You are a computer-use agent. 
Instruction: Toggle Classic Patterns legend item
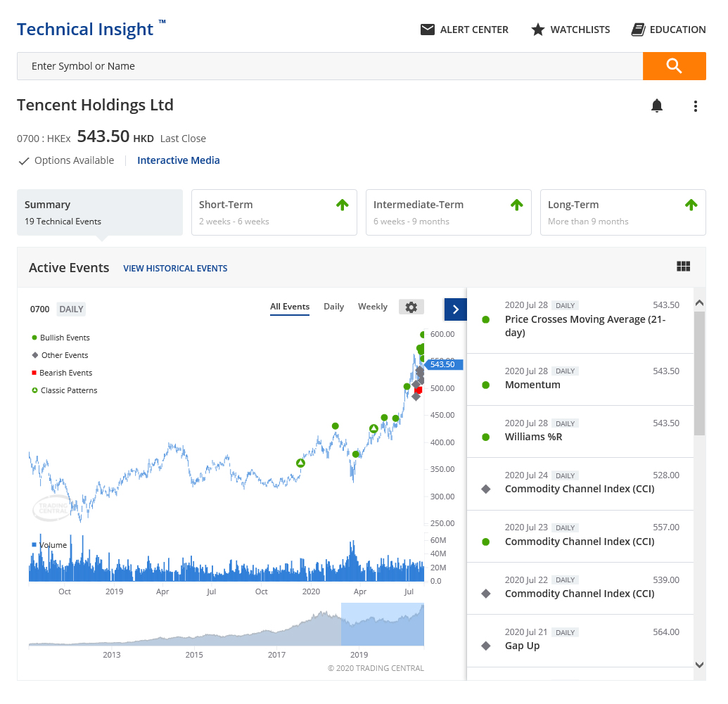64,390
